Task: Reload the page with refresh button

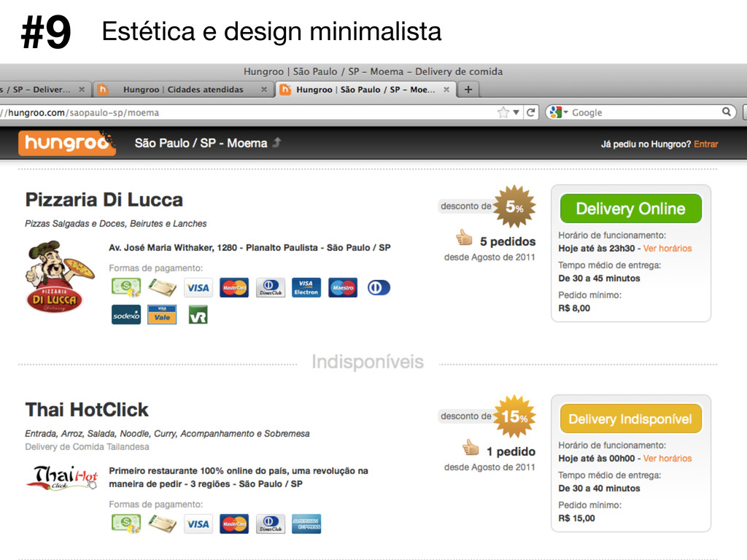Action: click(531, 112)
